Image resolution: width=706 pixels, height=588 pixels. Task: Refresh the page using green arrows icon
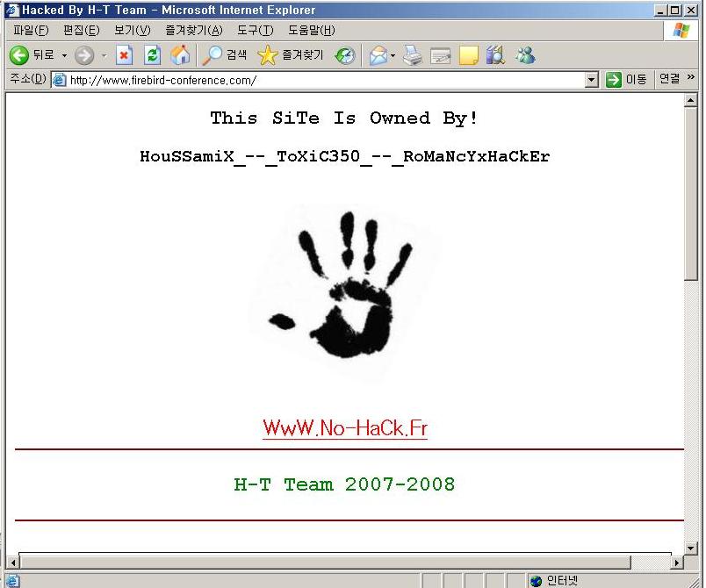pos(152,55)
